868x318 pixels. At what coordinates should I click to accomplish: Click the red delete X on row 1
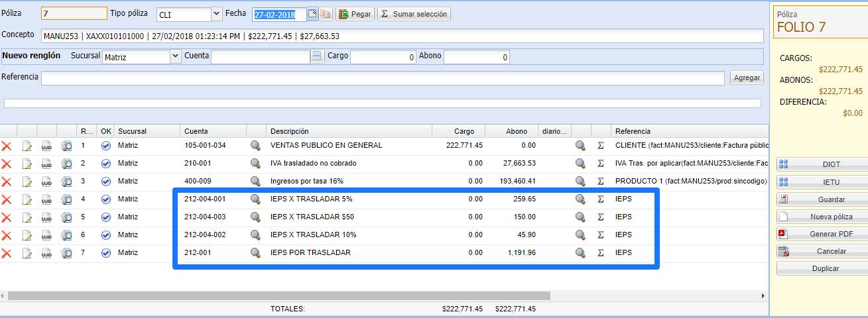tap(7, 146)
